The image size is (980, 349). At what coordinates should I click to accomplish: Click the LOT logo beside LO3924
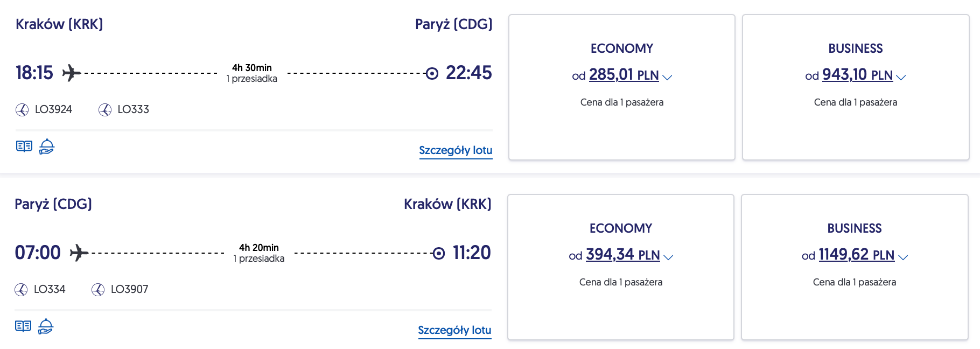click(x=22, y=110)
